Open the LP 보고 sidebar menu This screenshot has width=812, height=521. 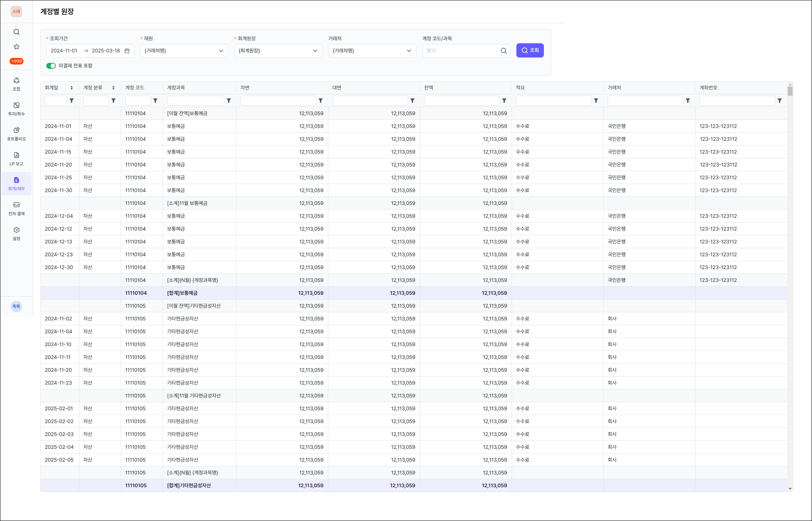[16, 158]
